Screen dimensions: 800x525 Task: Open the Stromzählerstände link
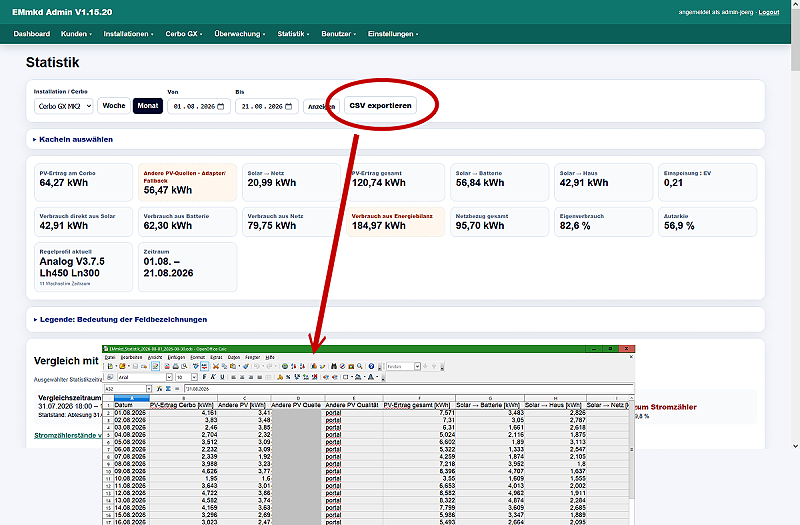tap(68, 435)
